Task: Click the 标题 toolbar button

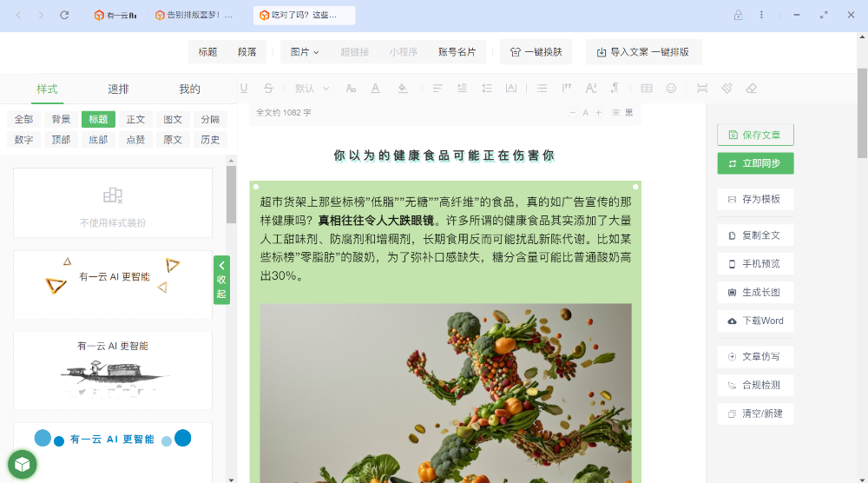Action: 207,52
